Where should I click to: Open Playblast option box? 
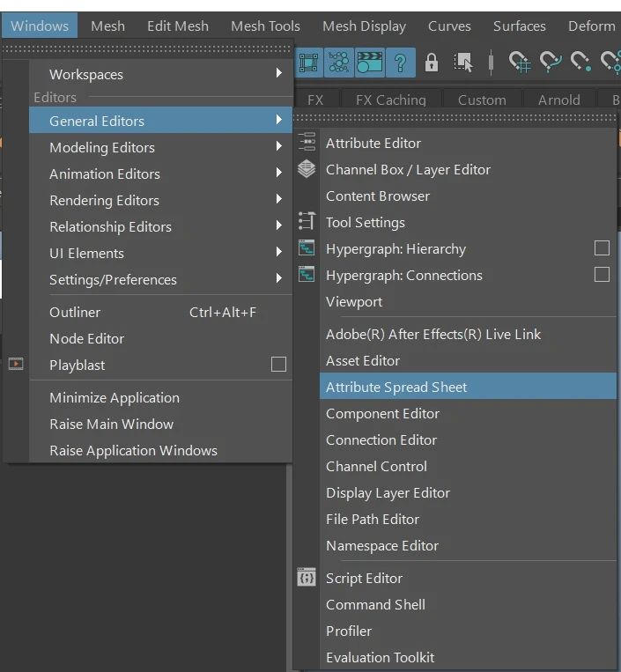click(278, 365)
